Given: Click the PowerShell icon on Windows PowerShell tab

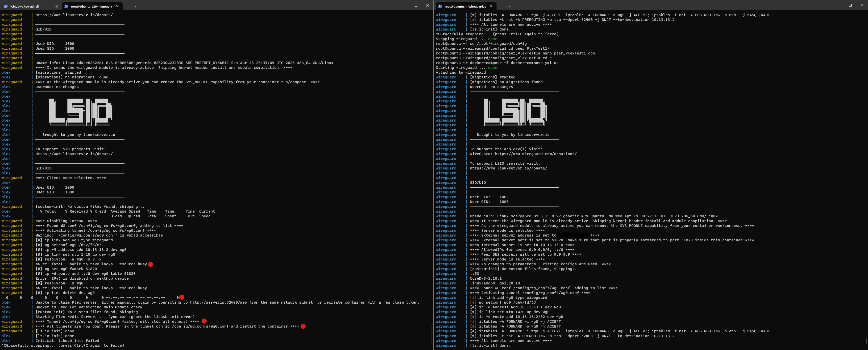Looking at the screenshot, I should click(x=5, y=6).
